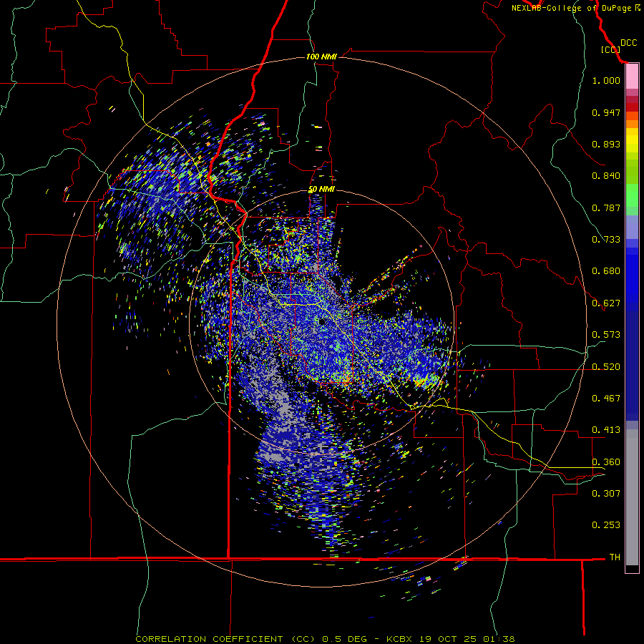Click the 0.787 legend value

606,208
